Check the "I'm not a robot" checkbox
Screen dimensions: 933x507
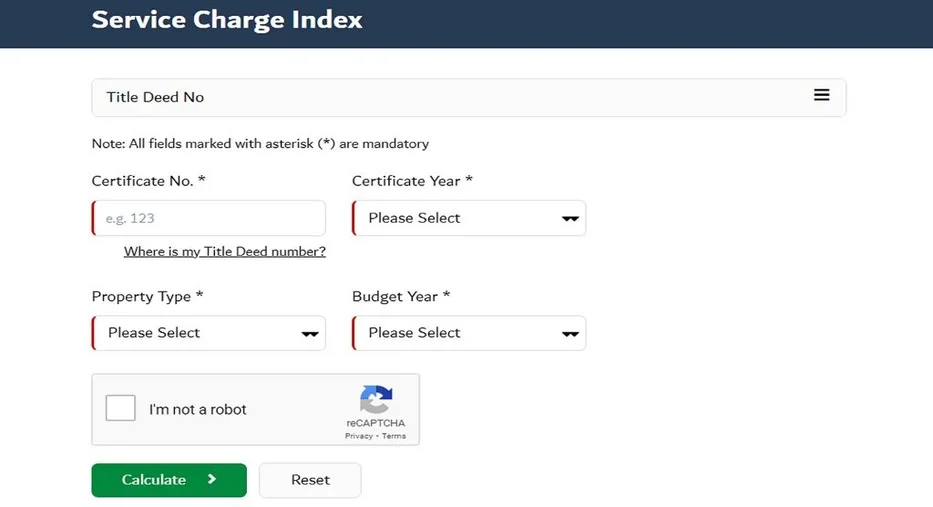point(121,408)
